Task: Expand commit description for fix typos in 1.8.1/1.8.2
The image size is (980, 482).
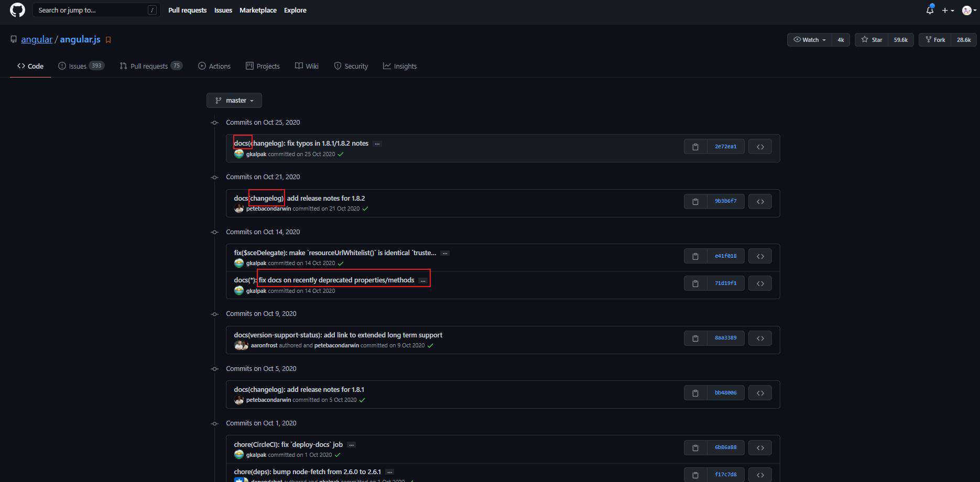Action: (377, 144)
